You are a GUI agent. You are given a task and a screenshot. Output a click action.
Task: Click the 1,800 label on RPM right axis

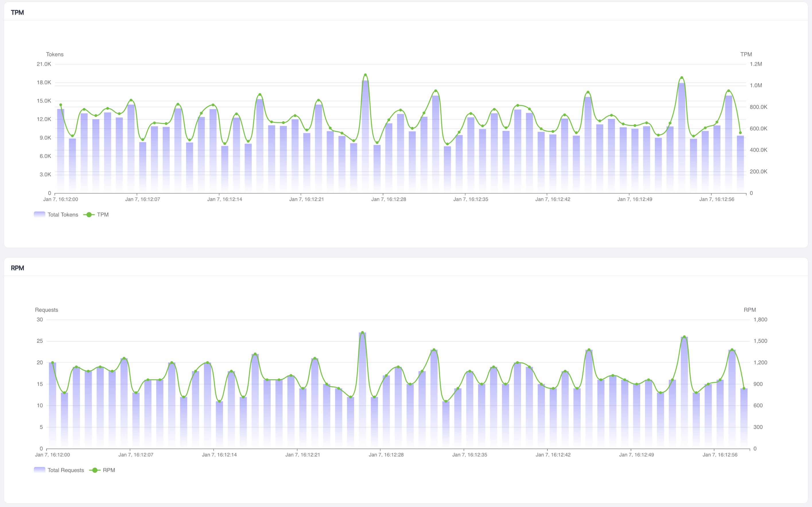pos(760,320)
